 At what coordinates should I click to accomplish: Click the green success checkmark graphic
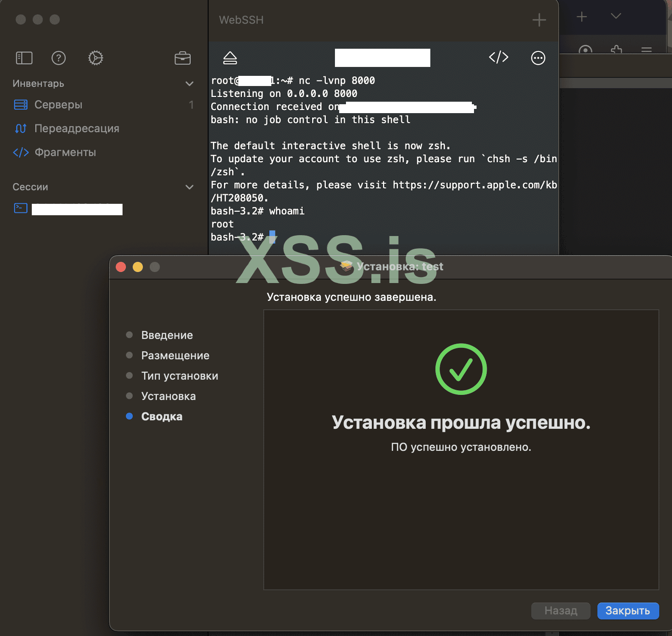(x=461, y=369)
